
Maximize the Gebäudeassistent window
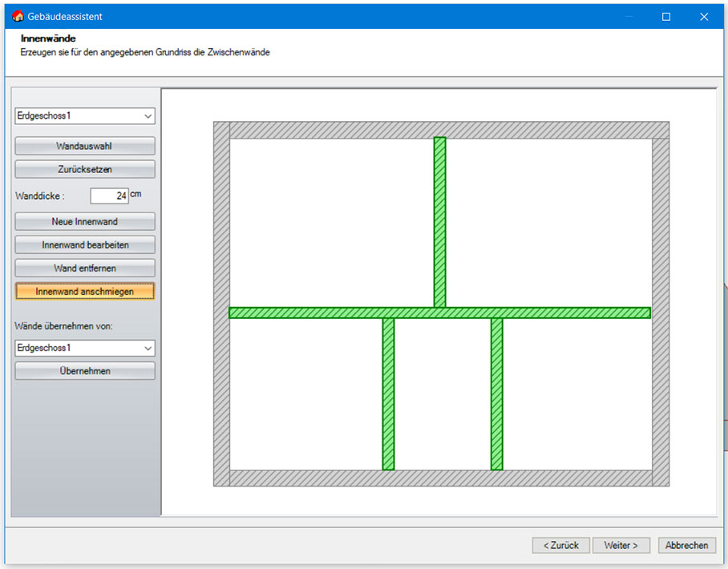click(x=666, y=17)
